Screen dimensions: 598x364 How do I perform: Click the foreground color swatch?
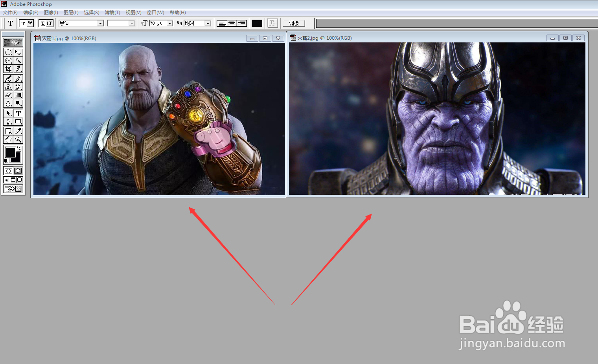(10, 152)
